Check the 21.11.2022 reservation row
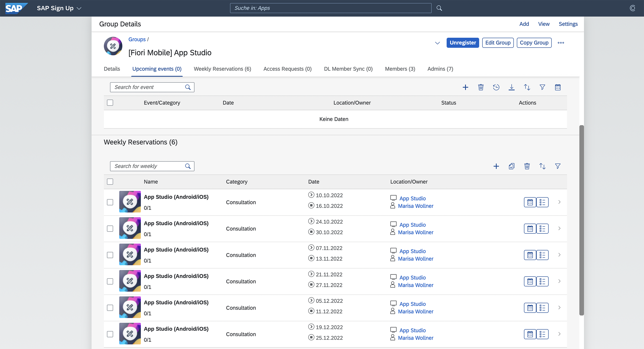644x349 pixels. [110, 281]
